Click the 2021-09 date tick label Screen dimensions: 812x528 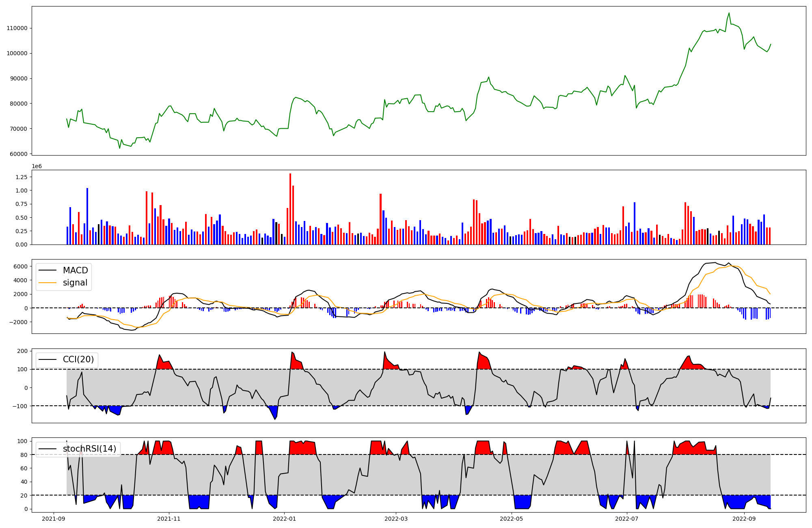54,519
